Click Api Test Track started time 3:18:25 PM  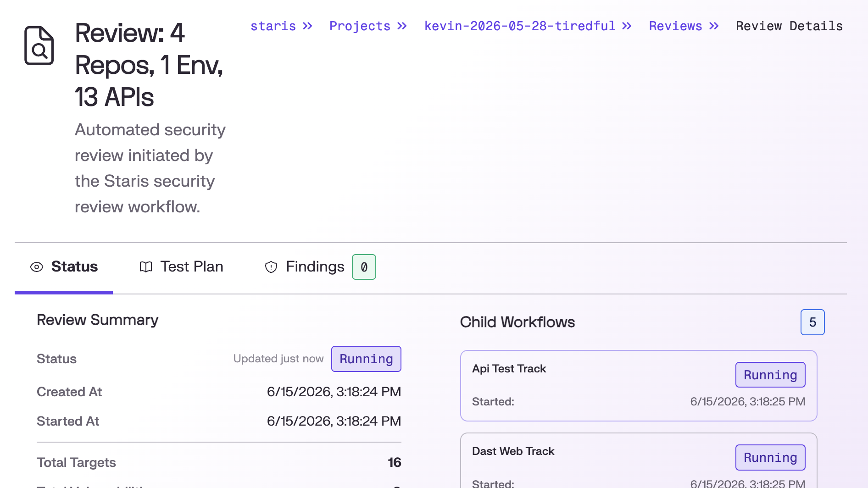[748, 402]
